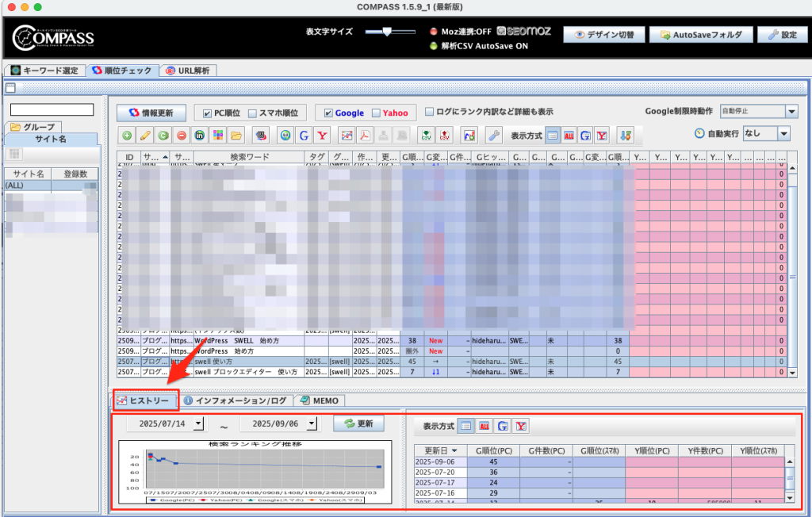Screen dimensions: 812x517
Task: Click the search field above the グループ panel
Action: [x=52, y=109]
